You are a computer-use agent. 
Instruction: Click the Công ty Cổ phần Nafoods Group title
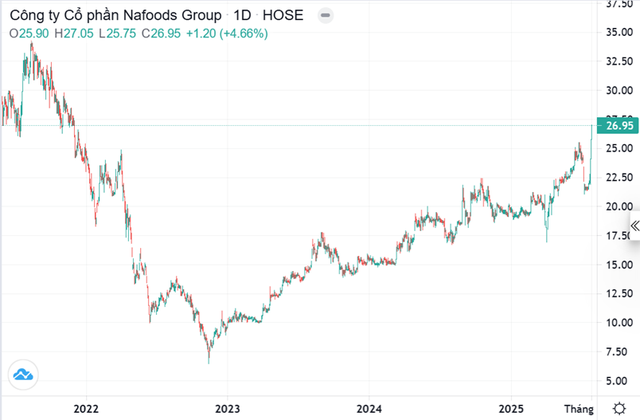click(x=110, y=16)
